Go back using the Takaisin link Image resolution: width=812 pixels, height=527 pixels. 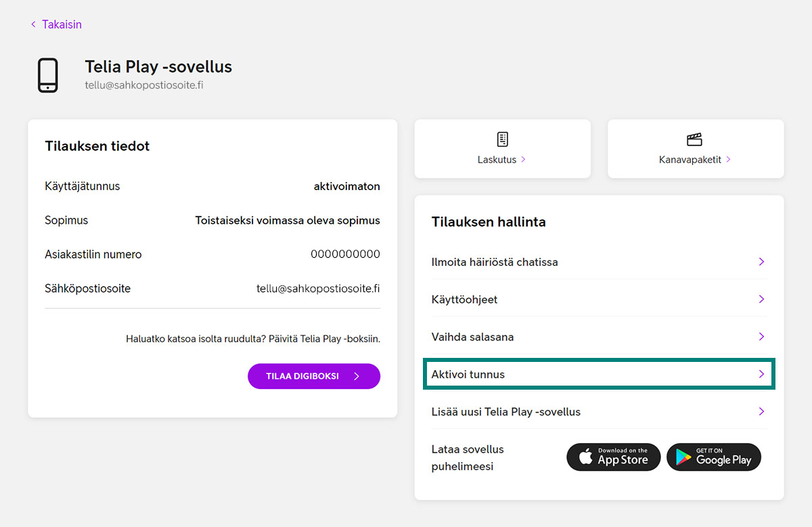[62, 24]
